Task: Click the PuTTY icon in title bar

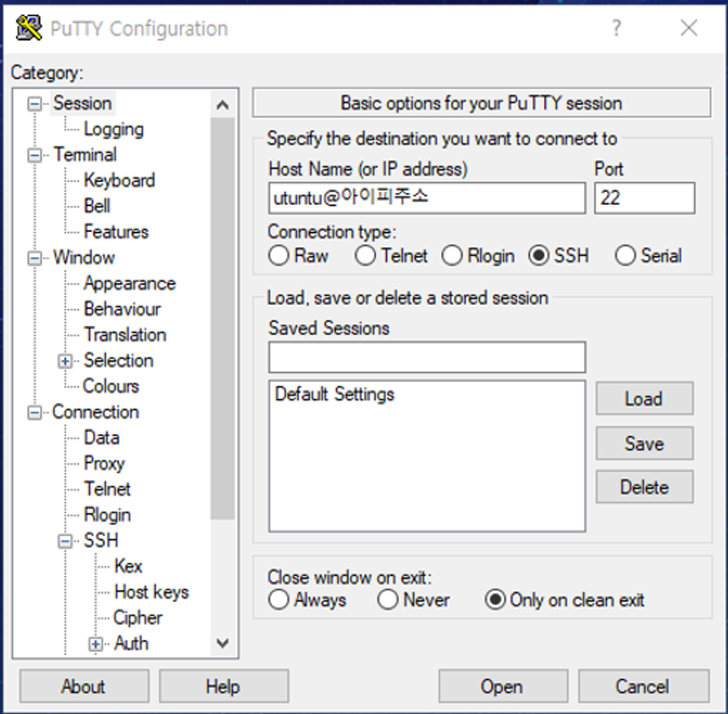Action: (29, 28)
